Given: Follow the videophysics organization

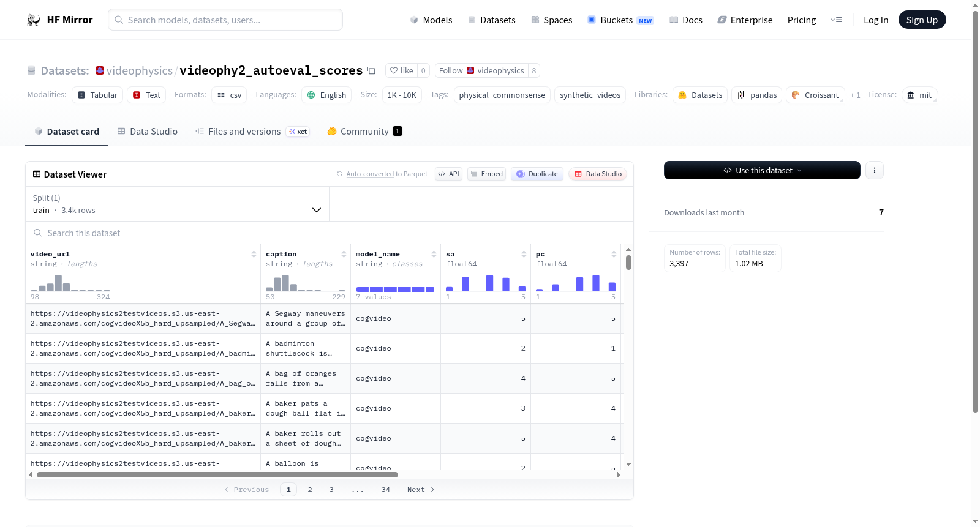Looking at the screenshot, I should [481, 70].
